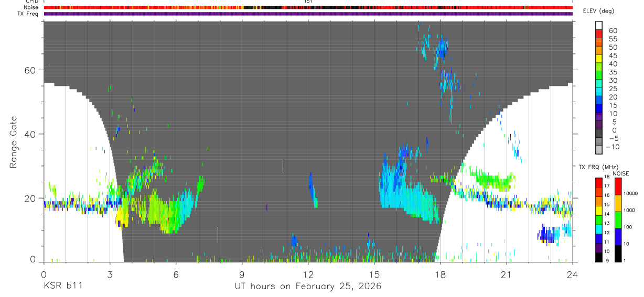Click the '45' label in ELEV legend
The image size is (644, 297).
tap(613, 56)
